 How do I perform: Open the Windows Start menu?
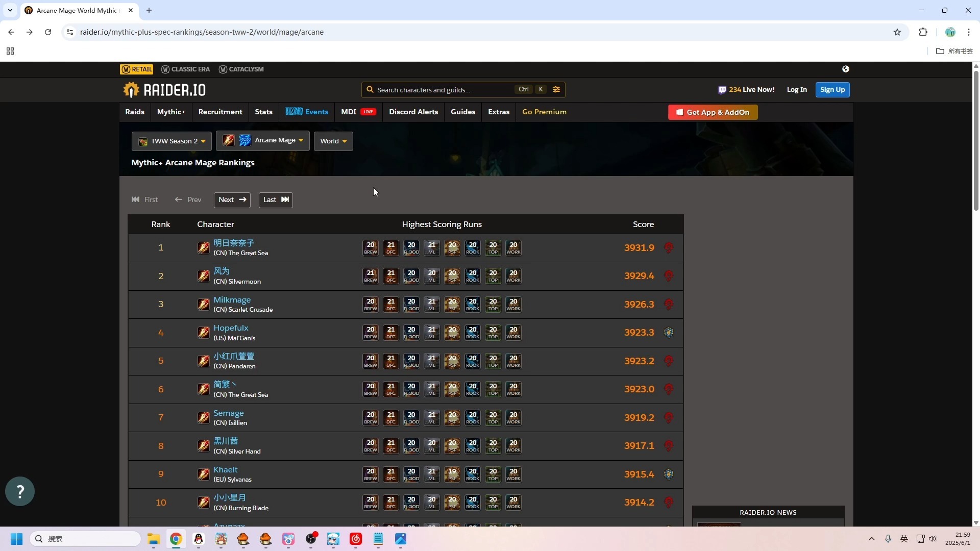tap(16, 539)
